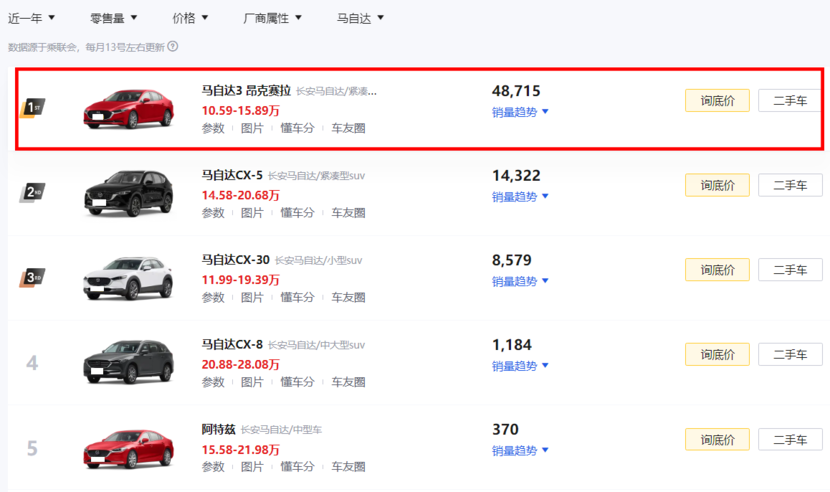Open 图片 for 马自达CX-8
This screenshot has height=492, width=830.
(x=252, y=382)
